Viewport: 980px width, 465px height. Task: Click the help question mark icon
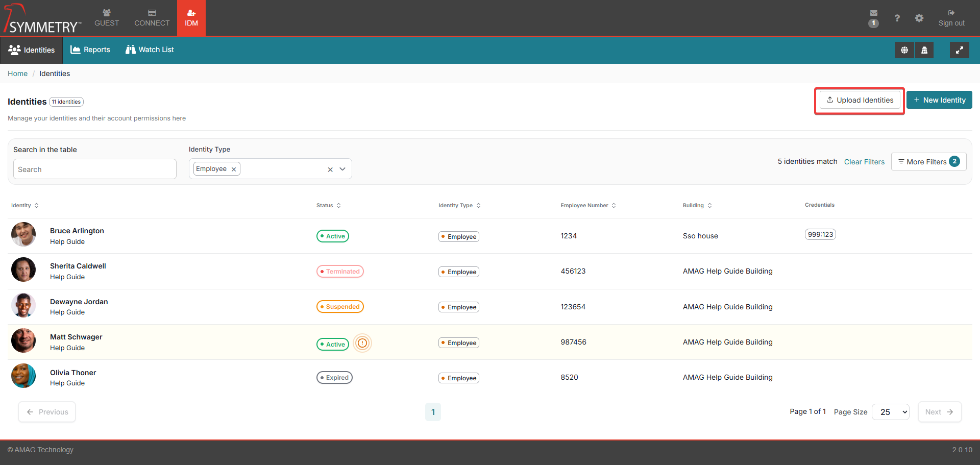pos(897,18)
